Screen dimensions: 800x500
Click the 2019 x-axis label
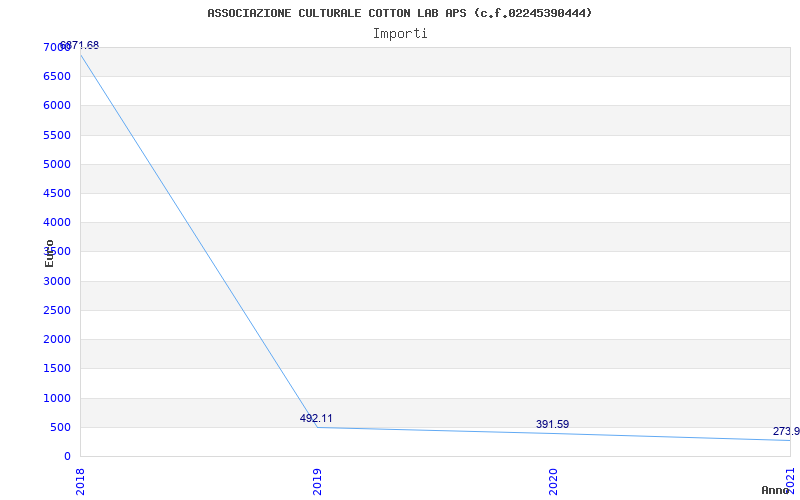[317, 480]
